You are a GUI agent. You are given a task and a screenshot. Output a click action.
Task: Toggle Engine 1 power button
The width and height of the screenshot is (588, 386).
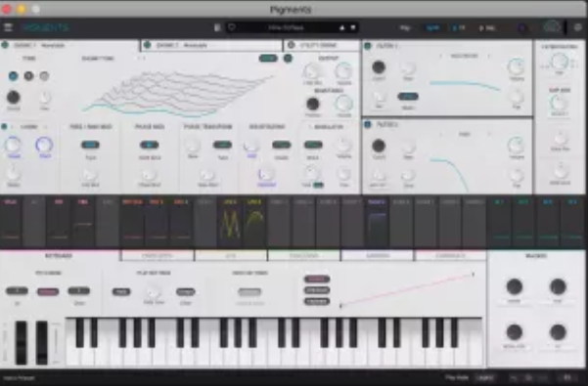click(5, 45)
